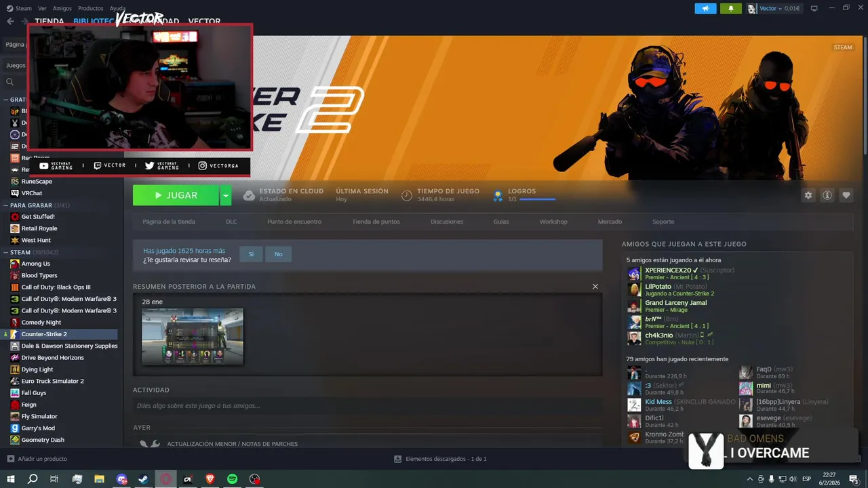868x488 pixels.
Task: Answer Sí to review prompt
Action: pos(251,254)
